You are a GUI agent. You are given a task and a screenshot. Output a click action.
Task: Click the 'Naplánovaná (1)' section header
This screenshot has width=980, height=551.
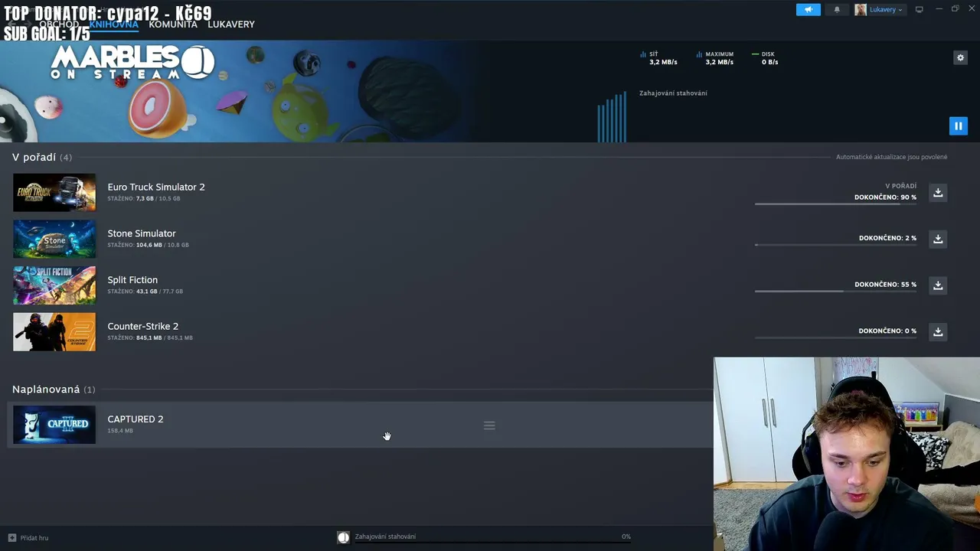54,390
